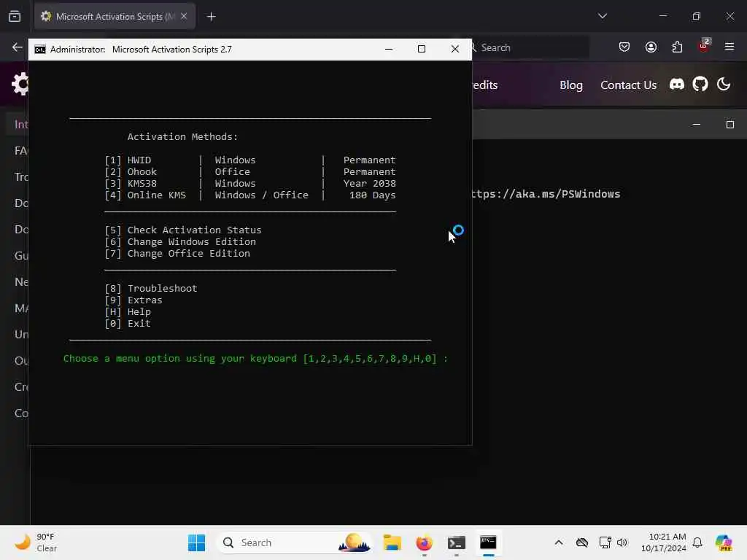This screenshot has width=747, height=560.
Task: Open a new browser tab with plus button
Action: coord(211,17)
